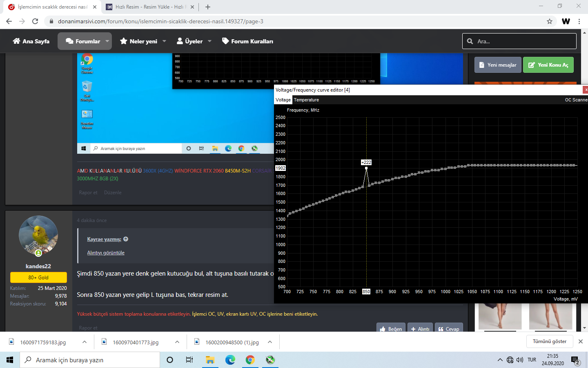The height and width of the screenshot is (368, 588).
Task: Open File Explorer from the taskbar
Action: [x=210, y=360]
